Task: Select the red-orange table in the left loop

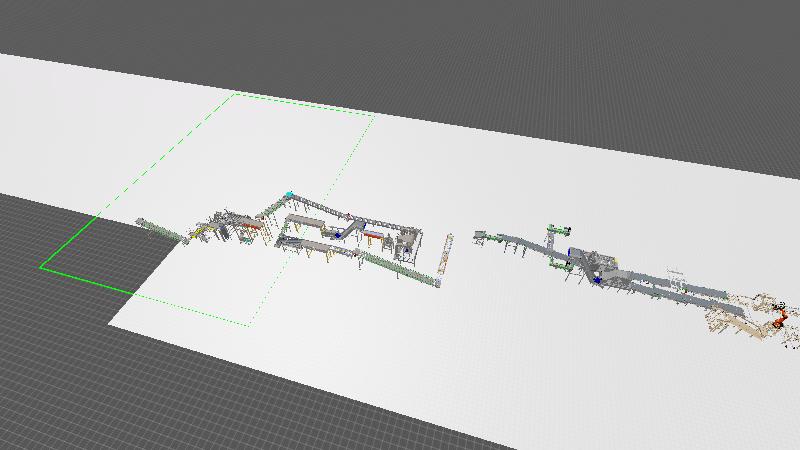Action: coord(374,236)
